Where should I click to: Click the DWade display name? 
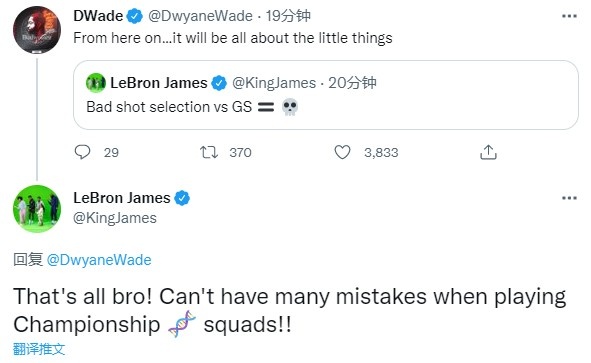coord(98,16)
